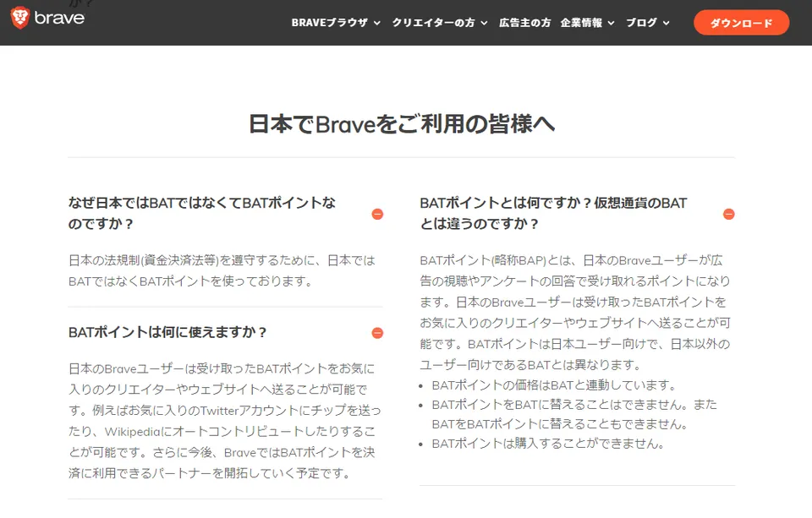Image resolution: width=812 pixels, height=518 pixels.
Task: Expand the chevron next to BRAVEブラウザ
Action: [x=377, y=24]
